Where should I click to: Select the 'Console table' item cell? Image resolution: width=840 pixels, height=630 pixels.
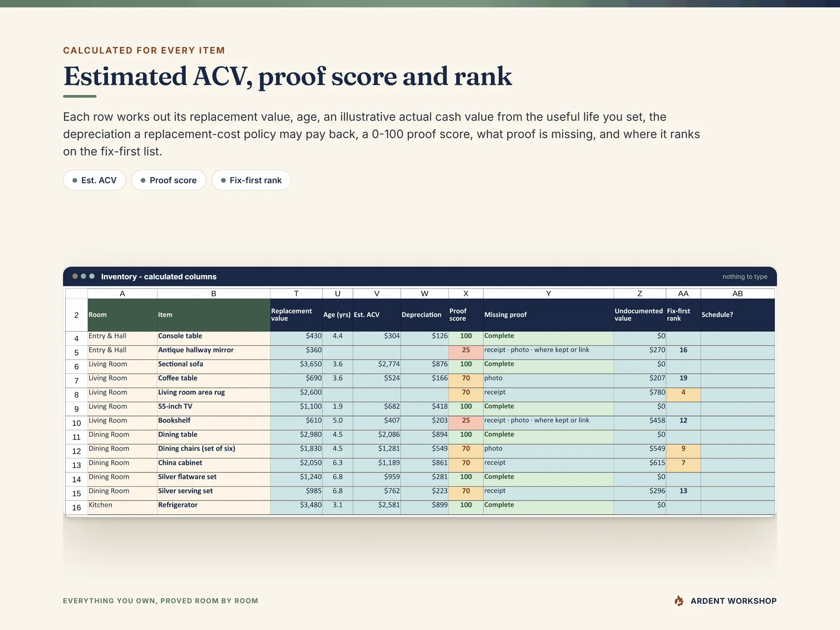[214, 339]
